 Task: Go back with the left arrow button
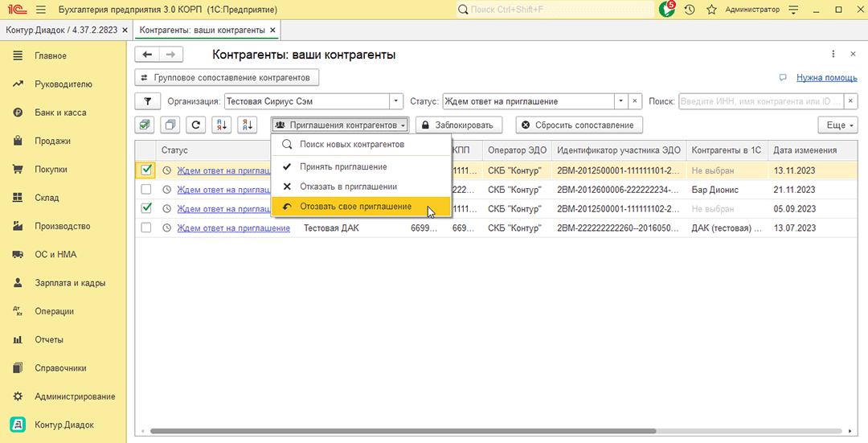coord(147,54)
